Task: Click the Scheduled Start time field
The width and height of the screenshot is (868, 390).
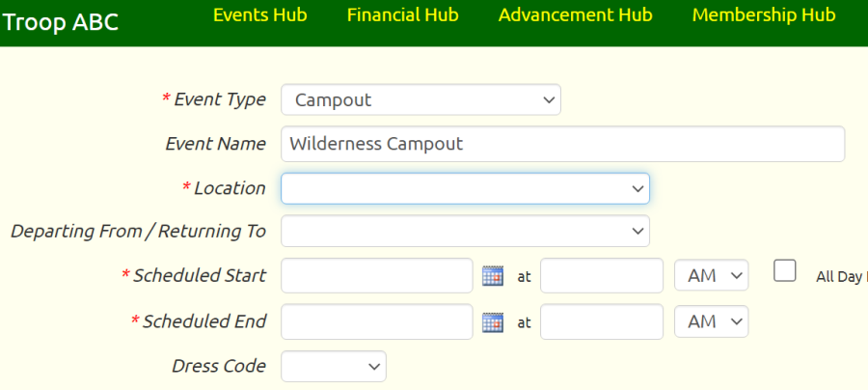Action: [602, 275]
